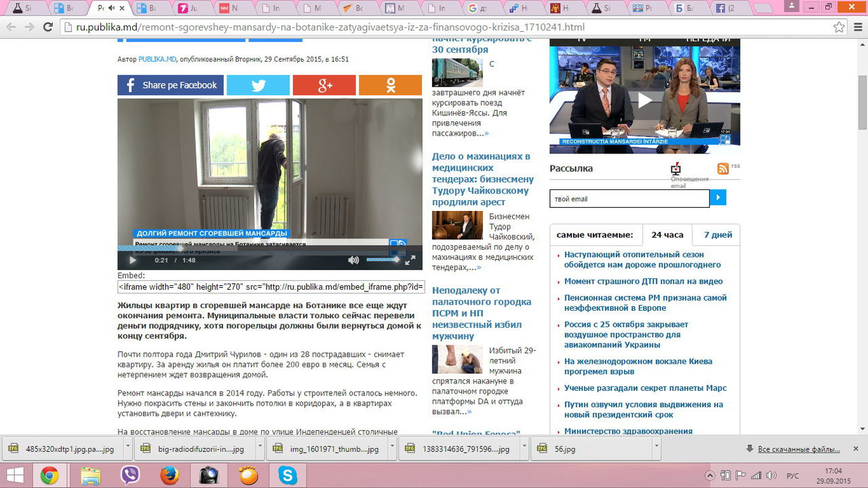
Task: Open File Explorer from the taskbar
Action: point(90,475)
